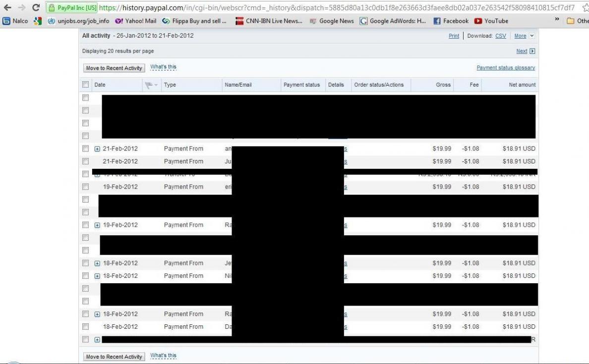Image resolution: width=589 pixels, height=364 pixels.
Task: Check the 21-Feb-2012 payment from 'Ju' row
Action: pyautogui.click(x=86, y=161)
